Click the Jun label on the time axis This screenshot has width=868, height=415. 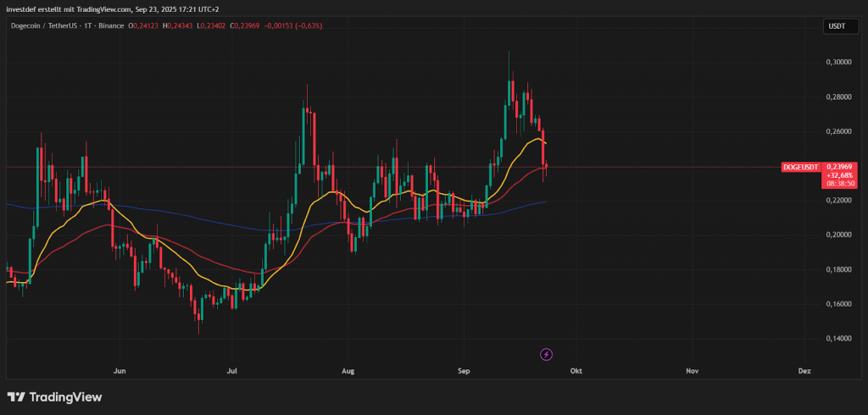coord(120,371)
